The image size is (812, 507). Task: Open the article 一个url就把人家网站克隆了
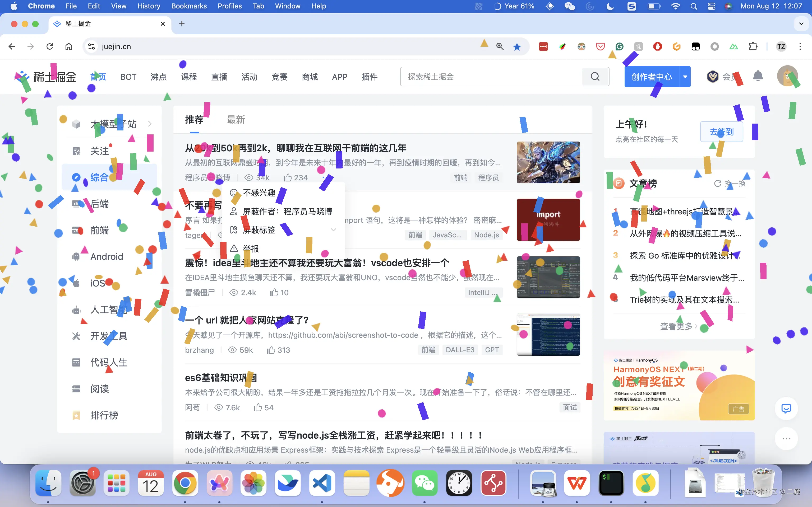point(247,320)
